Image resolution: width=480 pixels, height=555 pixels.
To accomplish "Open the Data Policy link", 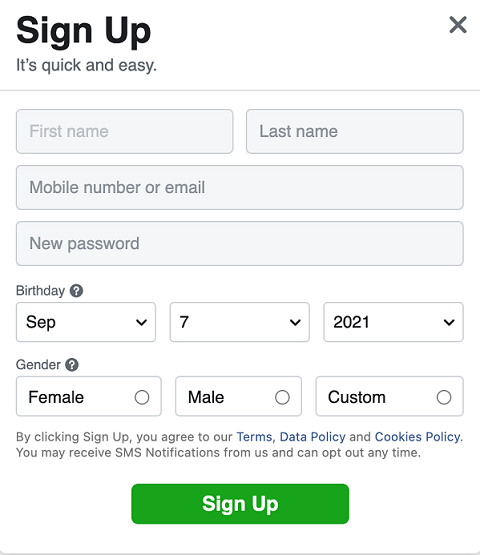I will [x=313, y=437].
